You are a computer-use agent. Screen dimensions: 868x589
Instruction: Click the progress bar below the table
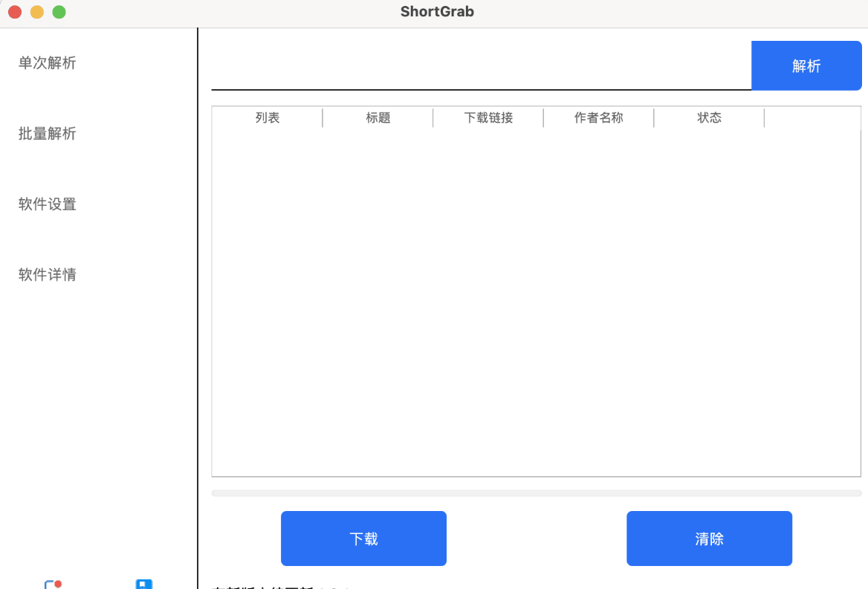536,493
